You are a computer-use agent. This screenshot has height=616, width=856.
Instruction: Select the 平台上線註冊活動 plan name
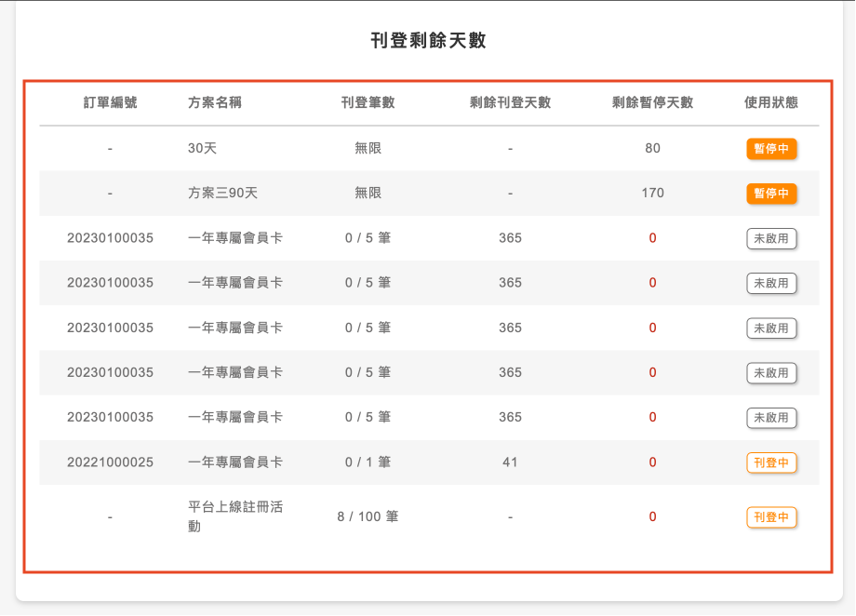[x=235, y=516]
